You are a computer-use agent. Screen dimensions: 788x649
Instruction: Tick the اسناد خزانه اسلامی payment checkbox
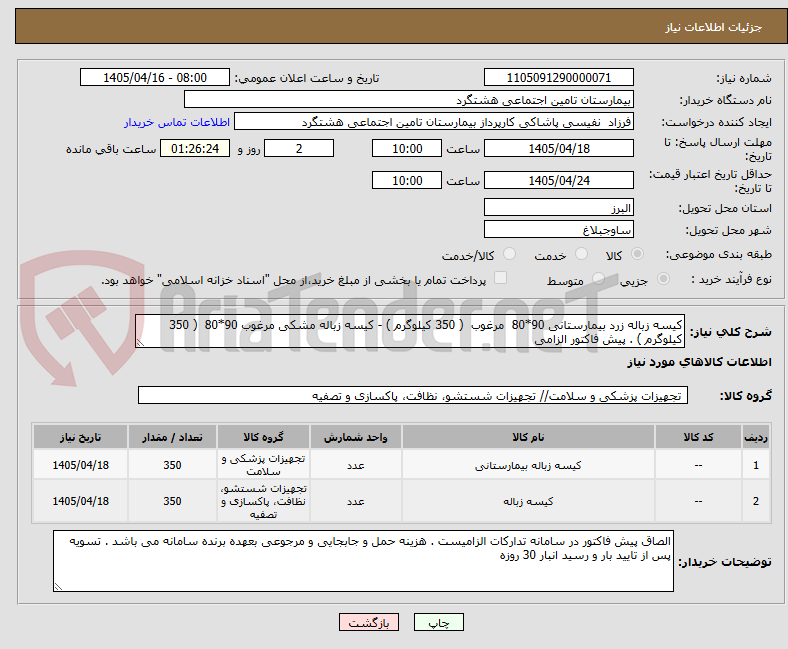click(501, 278)
